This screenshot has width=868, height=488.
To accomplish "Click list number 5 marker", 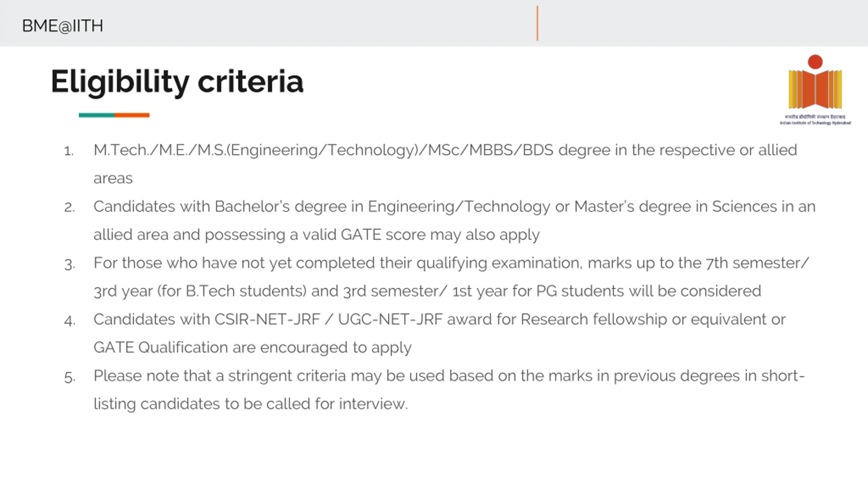I will [x=70, y=377].
